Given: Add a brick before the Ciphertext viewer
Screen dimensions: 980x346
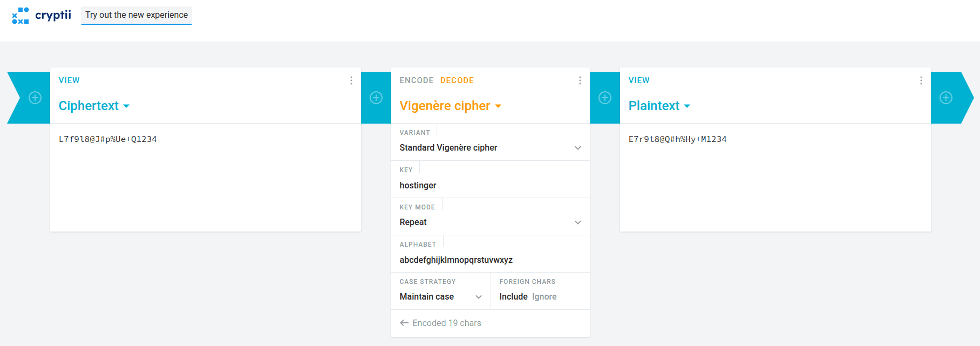Looking at the screenshot, I should (35, 98).
